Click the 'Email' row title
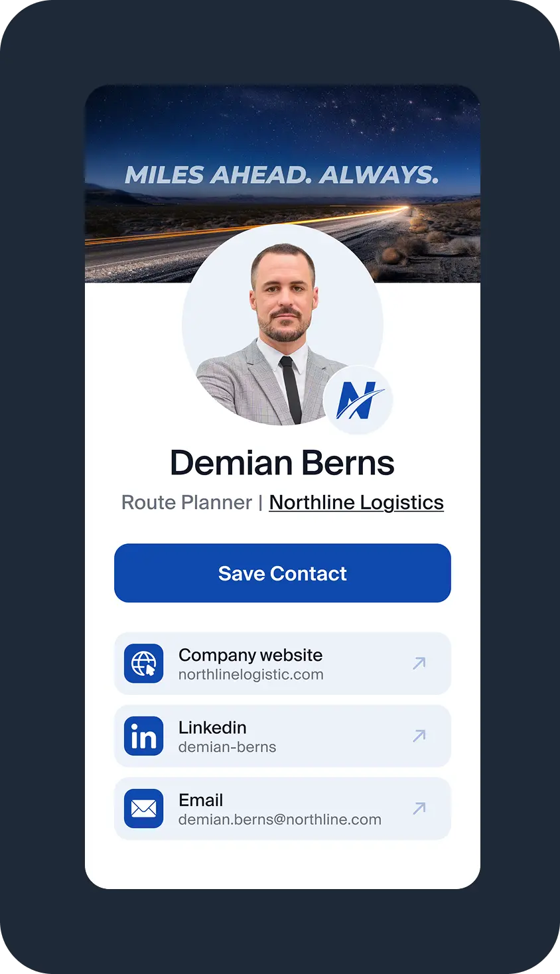The width and height of the screenshot is (560, 974). coord(200,800)
